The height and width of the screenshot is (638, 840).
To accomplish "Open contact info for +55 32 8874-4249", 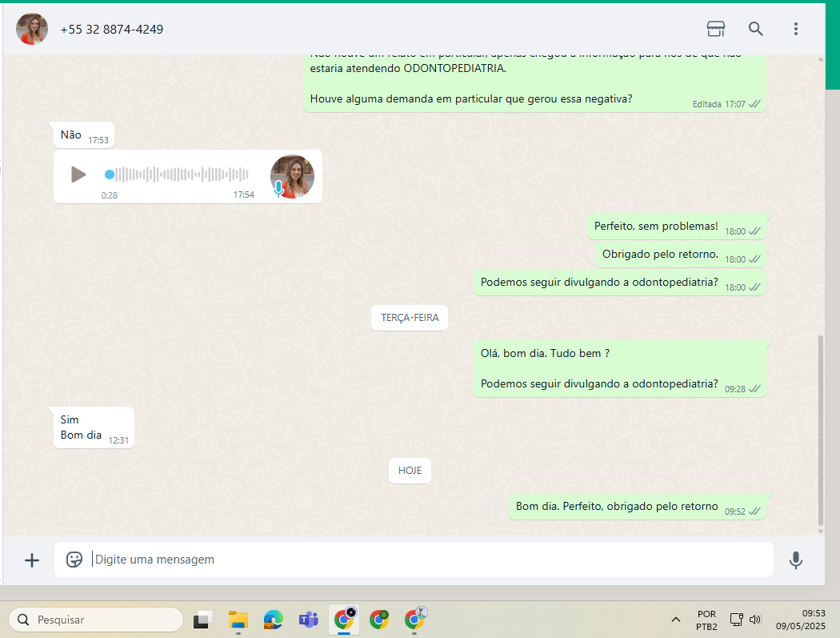I will pos(112,30).
